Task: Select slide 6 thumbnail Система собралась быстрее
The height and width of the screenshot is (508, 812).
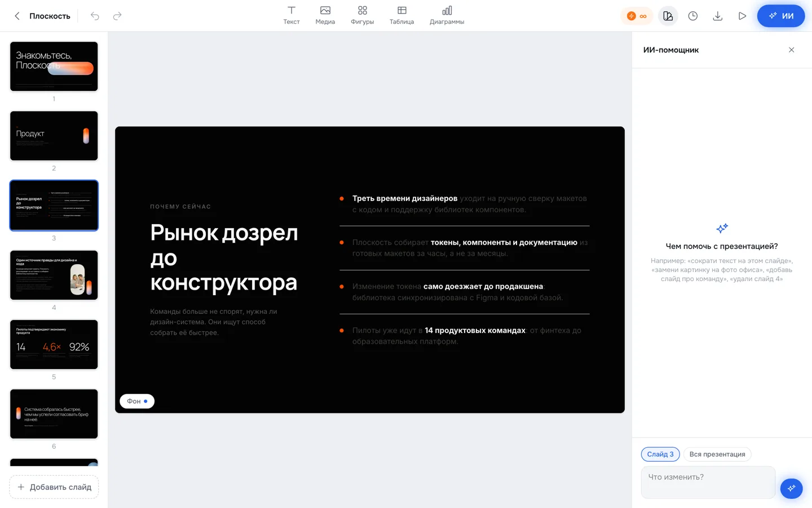Action: coord(54,414)
